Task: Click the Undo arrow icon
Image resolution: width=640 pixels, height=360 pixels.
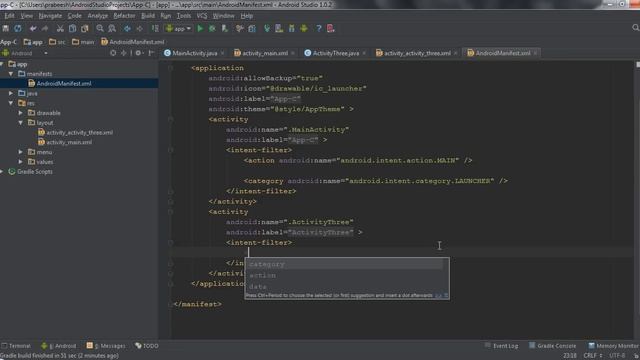Action: (33, 29)
